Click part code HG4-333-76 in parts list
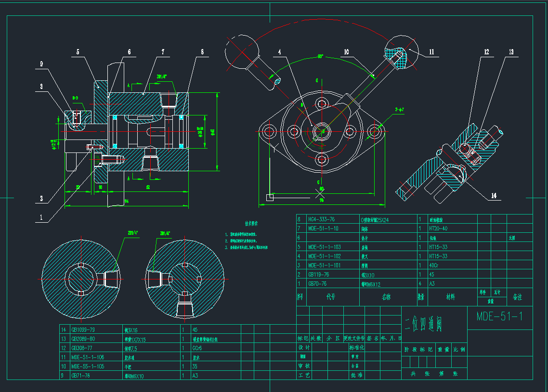This screenshot has width=548, height=392. pyautogui.click(x=321, y=219)
